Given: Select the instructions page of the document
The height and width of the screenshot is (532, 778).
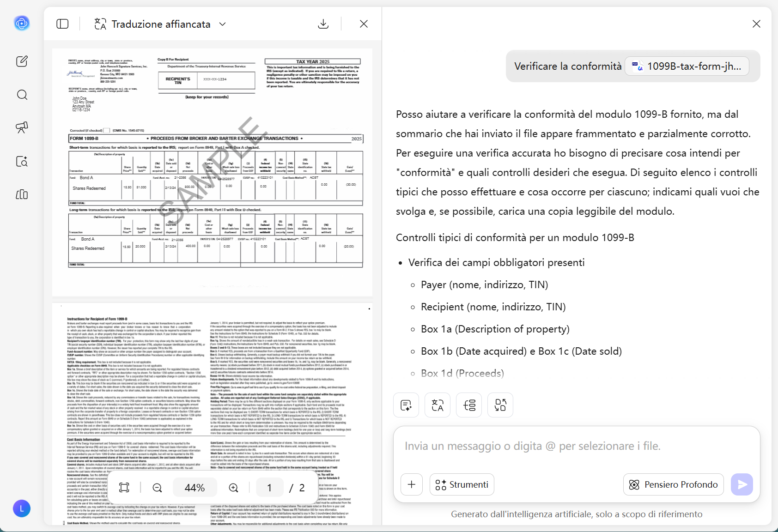Looking at the screenshot, I should 213,414.
